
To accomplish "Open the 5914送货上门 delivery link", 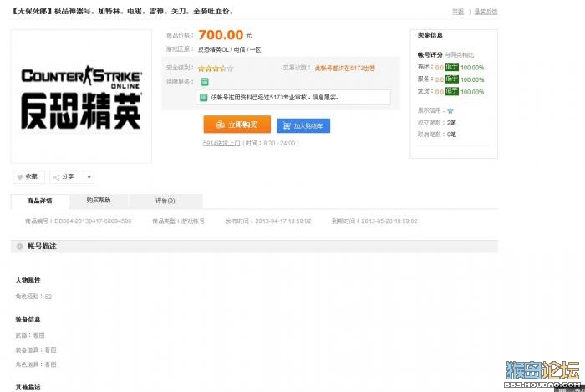I will pyautogui.click(x=221, y=143).
